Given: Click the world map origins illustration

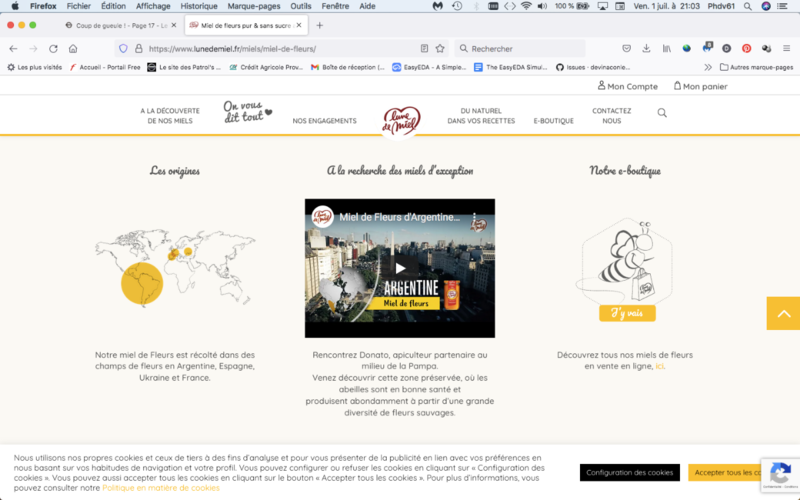Looking at the screenshot, I should (175, 268).
